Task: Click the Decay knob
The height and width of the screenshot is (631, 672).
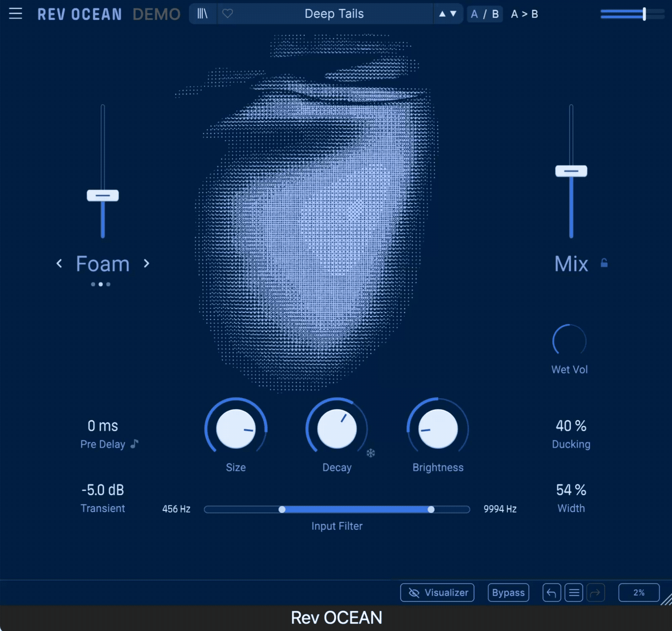Action: click(x=337, y=429)
